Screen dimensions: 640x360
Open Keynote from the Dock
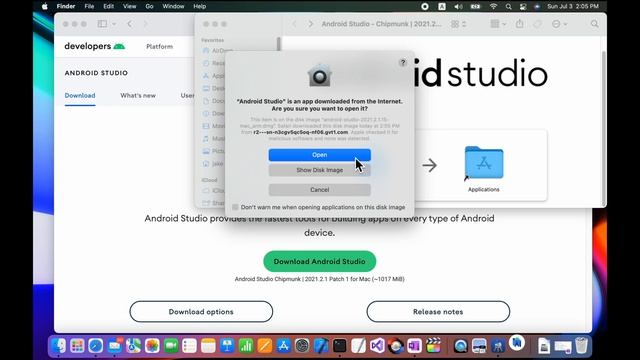(227, 346)
